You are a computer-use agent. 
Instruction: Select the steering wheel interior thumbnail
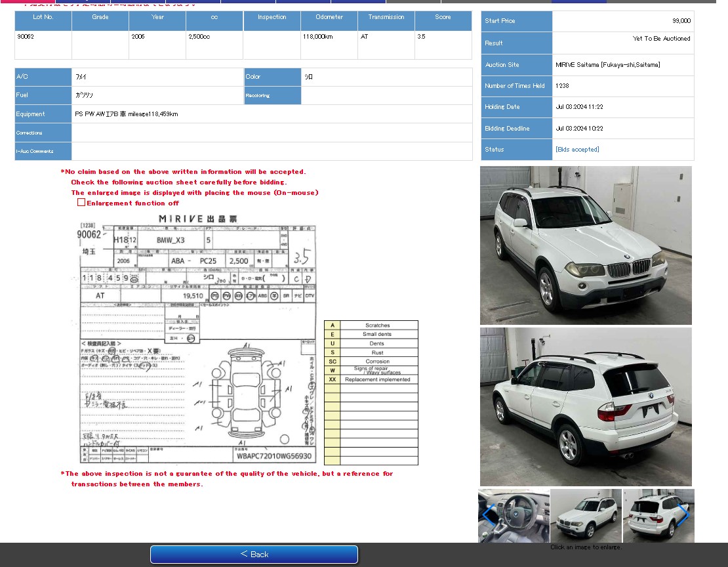514,515
